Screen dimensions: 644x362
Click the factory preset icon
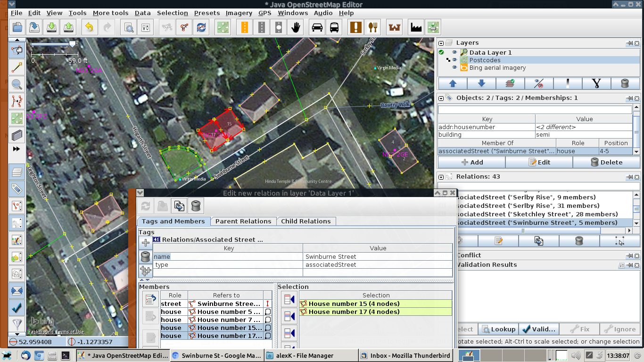point(415,27)
